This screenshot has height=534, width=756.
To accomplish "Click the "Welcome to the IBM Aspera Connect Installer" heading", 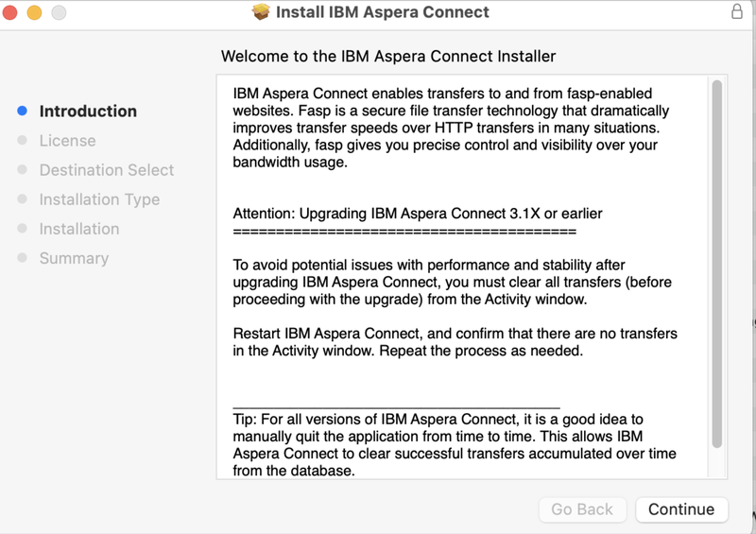I will (x=388, y=57).
